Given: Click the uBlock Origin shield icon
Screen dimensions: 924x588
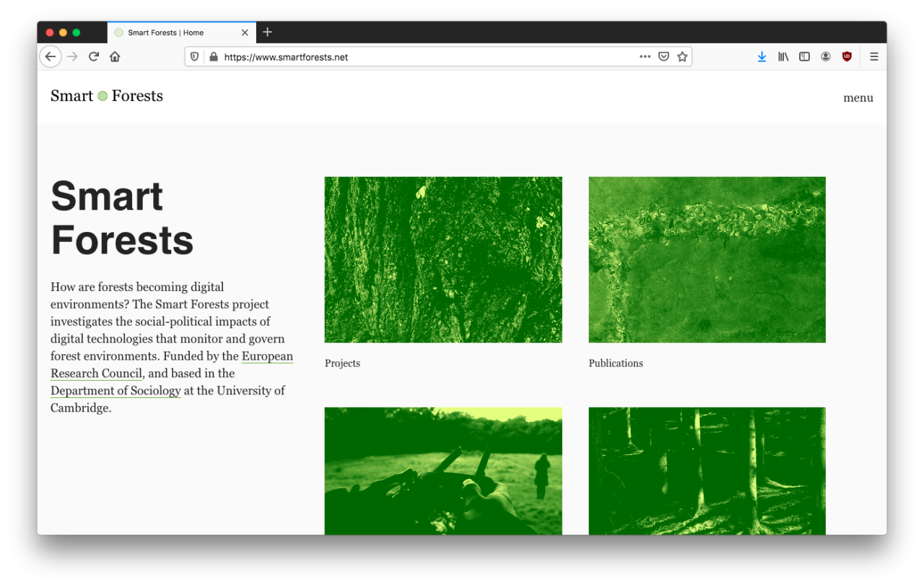Looking at the screenshot, I should point(847,57).
